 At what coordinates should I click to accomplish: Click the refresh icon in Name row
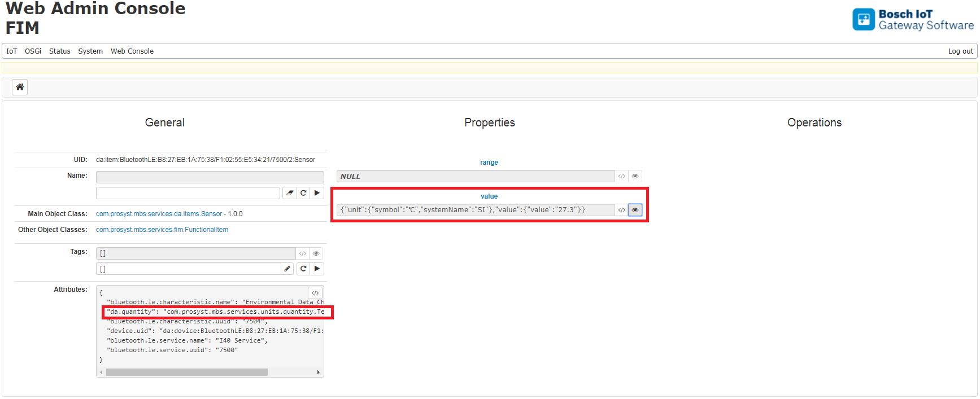coord(303,193)
